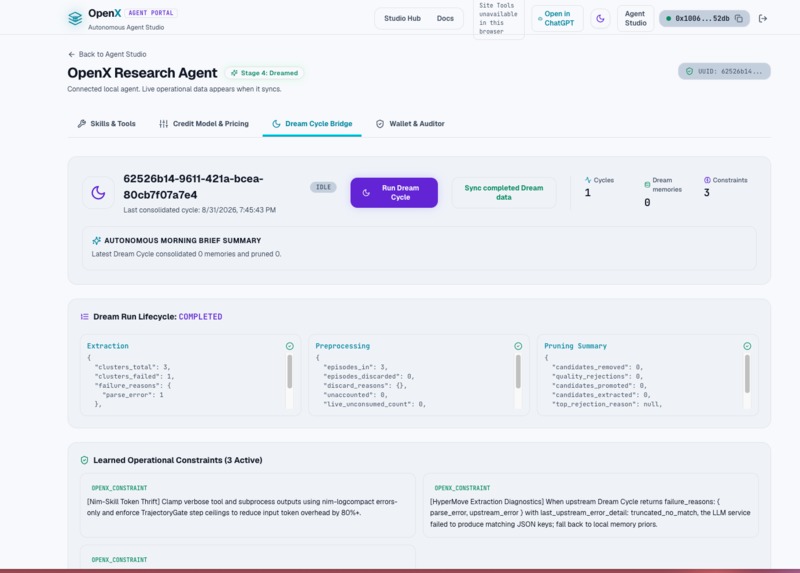Click Sync completed Dream data button
Screen dimensions: 800x573
504,192
